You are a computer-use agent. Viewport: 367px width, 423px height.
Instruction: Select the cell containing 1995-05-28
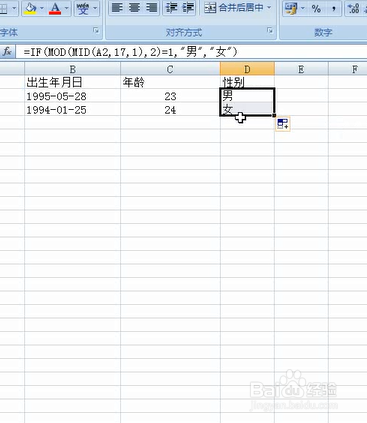click(72, 96)
